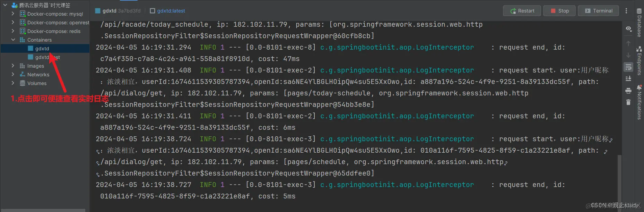This screenshot has height=212, width=644.
Task: Click the log line 'cost: 47ms'
Action: (x=279, y=59)
